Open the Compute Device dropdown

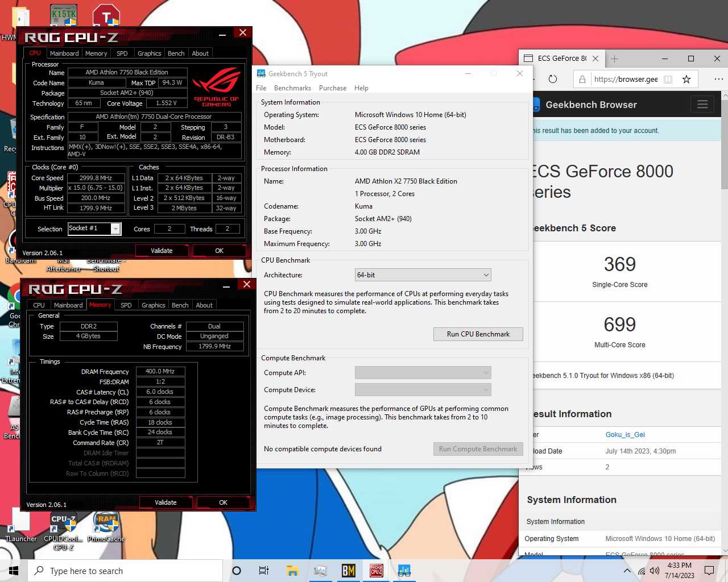point(423,390)
